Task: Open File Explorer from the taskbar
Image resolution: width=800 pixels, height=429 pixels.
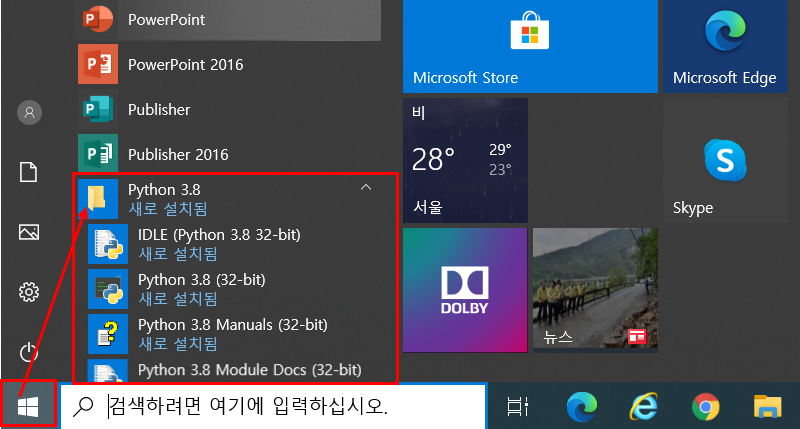Action: point(767,407)
